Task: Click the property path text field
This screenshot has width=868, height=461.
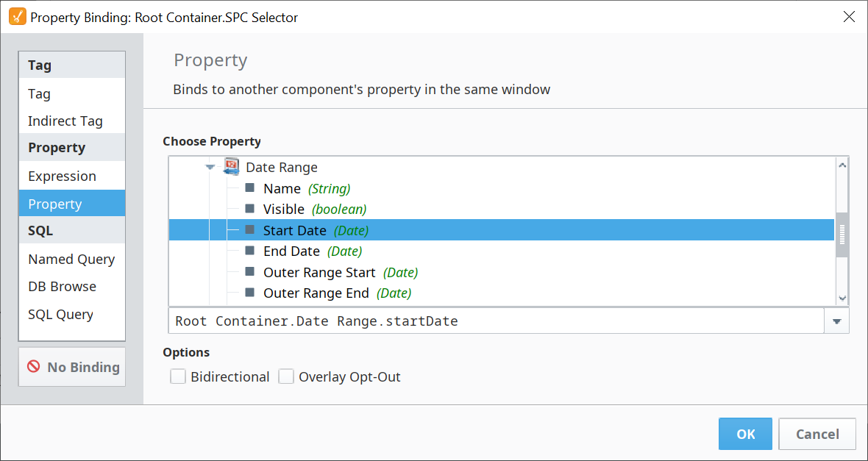Action: pyautogui.click(x=496, y=321)
